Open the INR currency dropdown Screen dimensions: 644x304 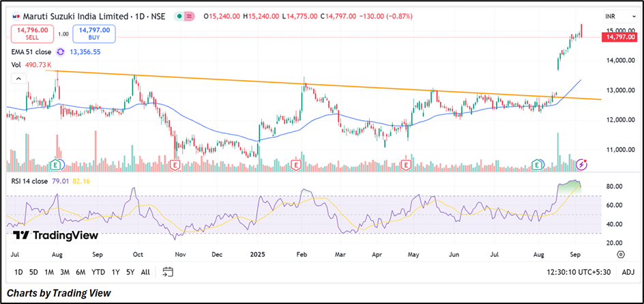pyautogui.click(x=619, y=16)
